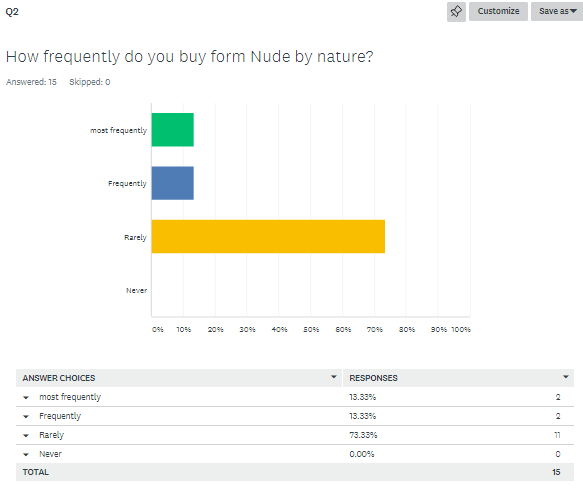Expand the Frequently row arrow

[26, 416]
